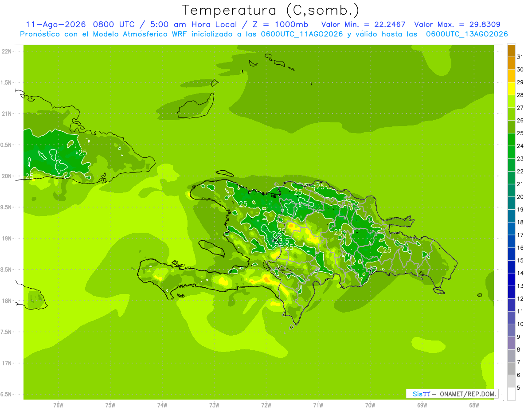Click the purple legend swatch between 8 and 9
The width and height of the screenshot is (532, 411).
click(511, 343)
